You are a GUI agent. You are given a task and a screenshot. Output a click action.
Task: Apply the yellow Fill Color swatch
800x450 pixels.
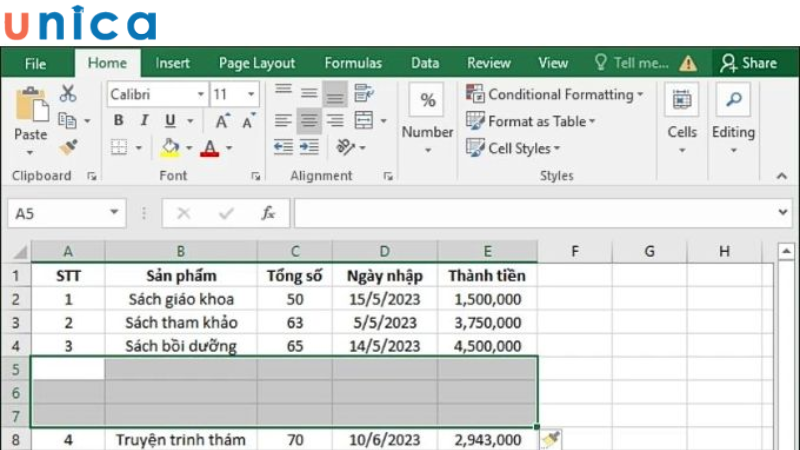[x=170, y=148]
